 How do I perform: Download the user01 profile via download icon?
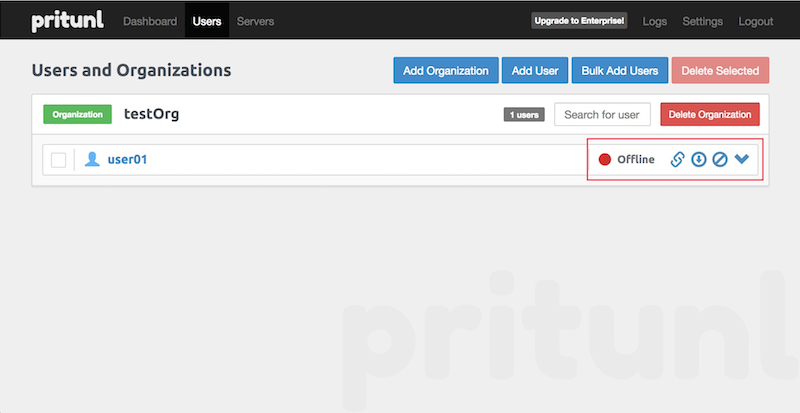(x=699, y=159)
